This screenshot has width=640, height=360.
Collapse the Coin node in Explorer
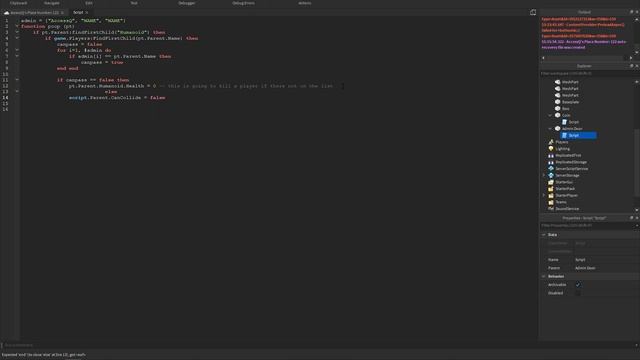point(550,116)
